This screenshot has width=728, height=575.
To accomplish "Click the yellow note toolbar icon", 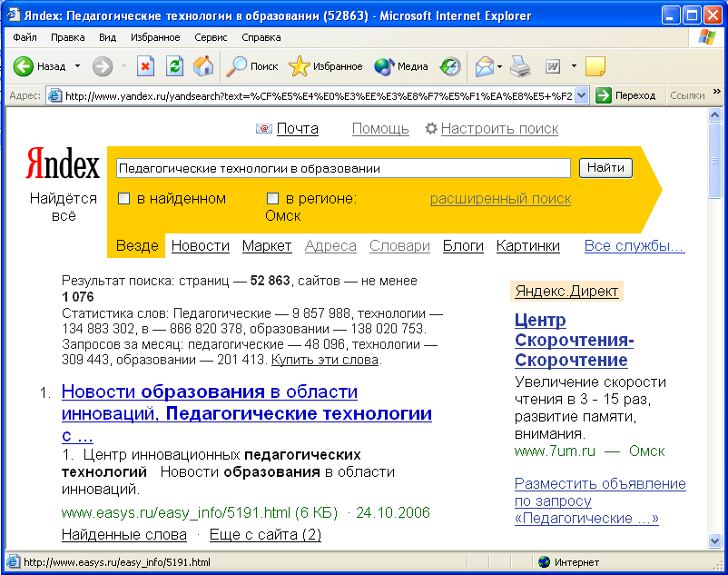I will [x=595, y=66].
